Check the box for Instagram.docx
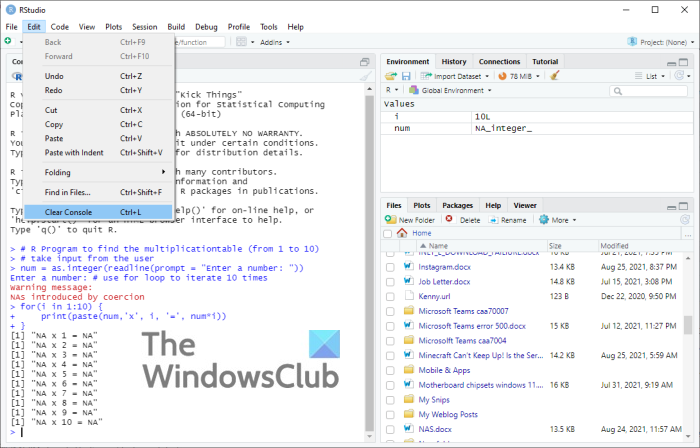This screenshot has height=448, width=700. point(390,267)
